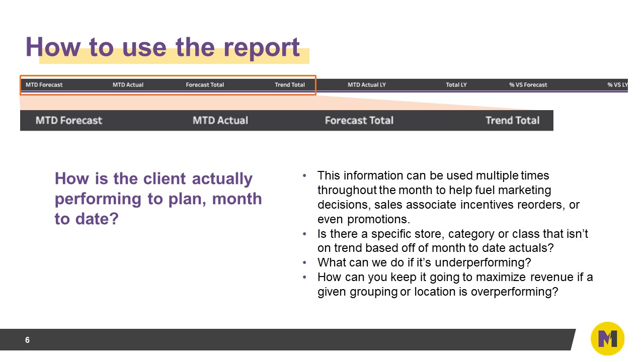
Task: Click the yellow M logo icon
Action: tap(607, 339)
